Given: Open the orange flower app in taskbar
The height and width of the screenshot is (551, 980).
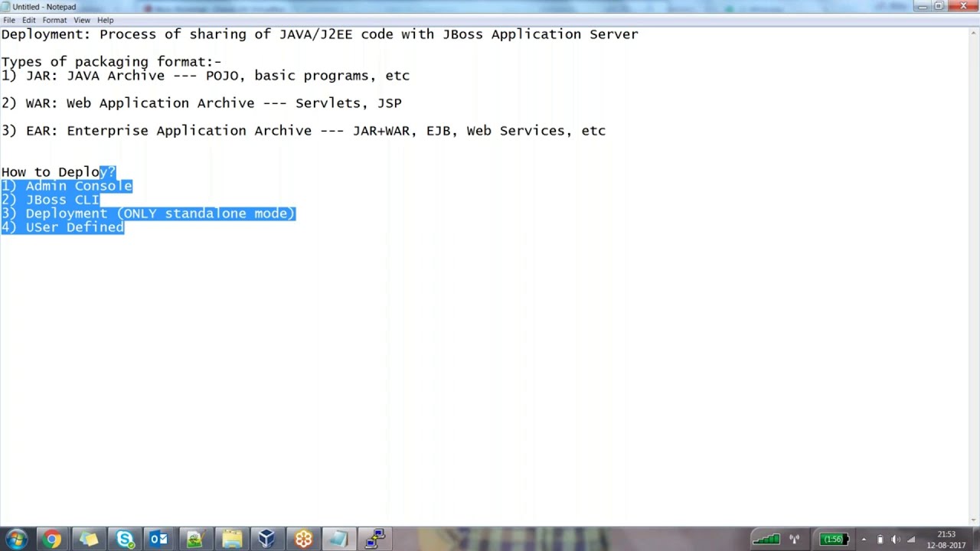Looking at the screenshot, I should [x=303, y=540].
